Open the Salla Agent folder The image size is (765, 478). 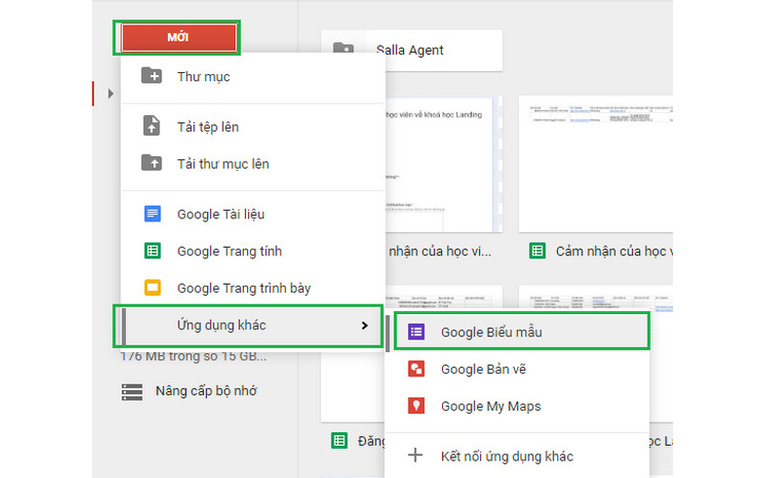(411, 50)
